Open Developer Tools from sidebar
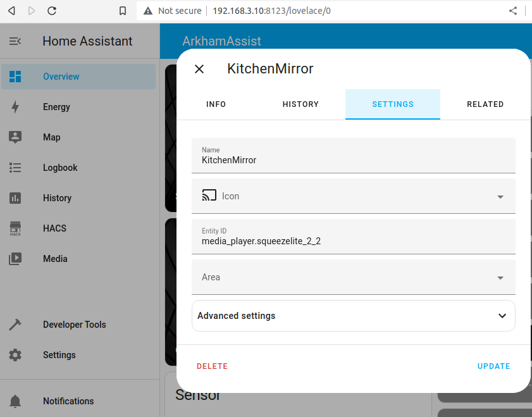Screen dimensions: 532x417 (x=78, y=325)
